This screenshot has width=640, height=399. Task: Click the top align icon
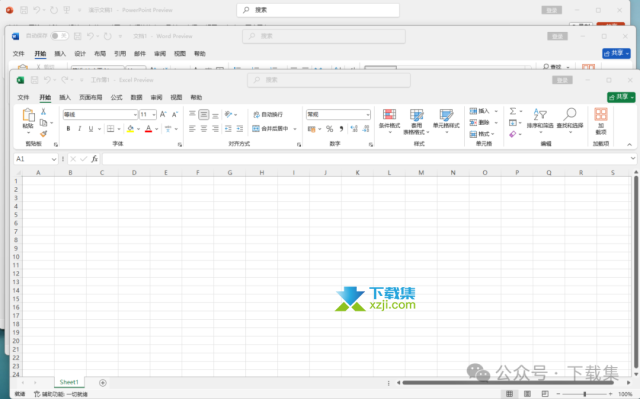192,115
